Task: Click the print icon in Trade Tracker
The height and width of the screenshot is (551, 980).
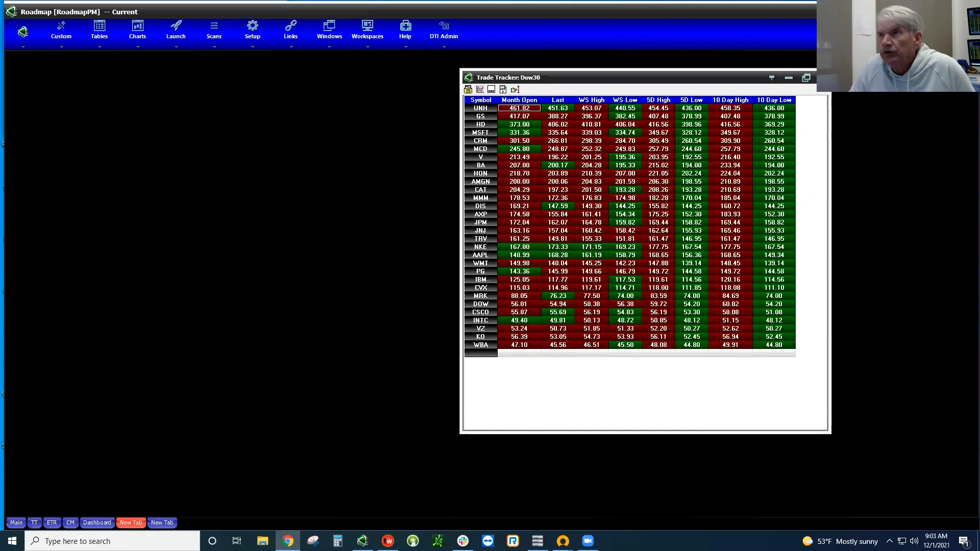Action: [x=469, y=89]
